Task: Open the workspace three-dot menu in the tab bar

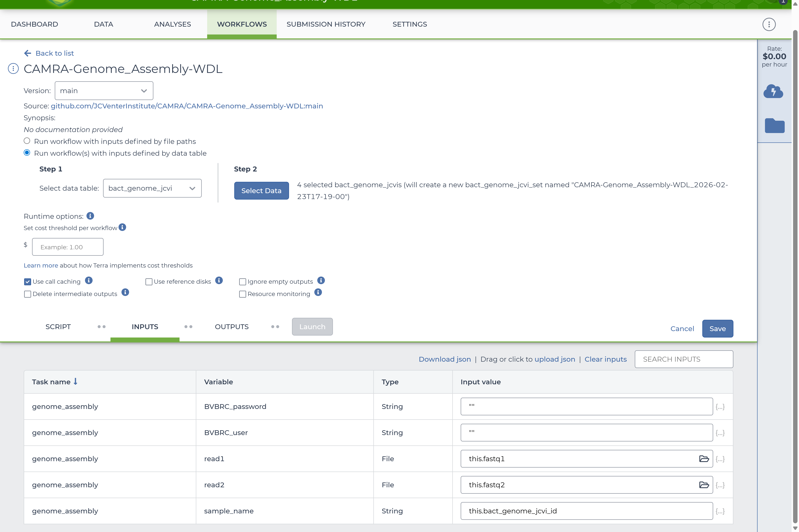Action: coord(769,24)
